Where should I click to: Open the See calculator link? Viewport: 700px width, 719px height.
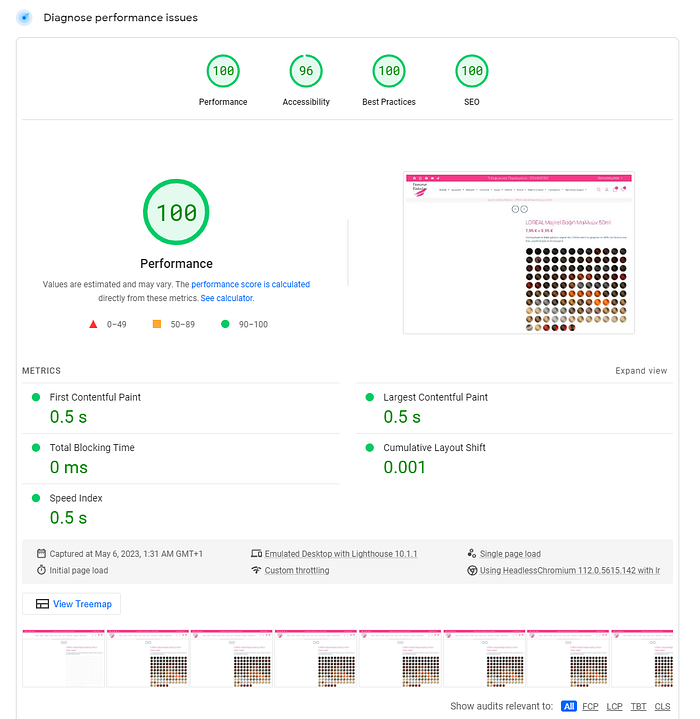click(227, 298)
